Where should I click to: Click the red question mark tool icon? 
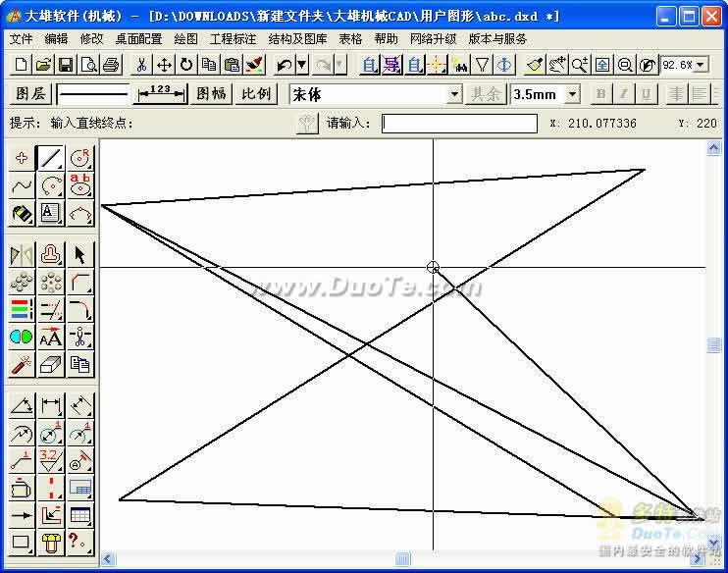pos(79,542)
